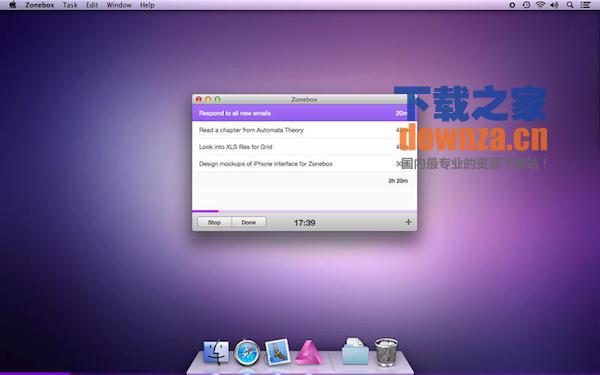Open the documents folder stack in Dock
Screen dimensions: 600x375
(x=355, y=351)
